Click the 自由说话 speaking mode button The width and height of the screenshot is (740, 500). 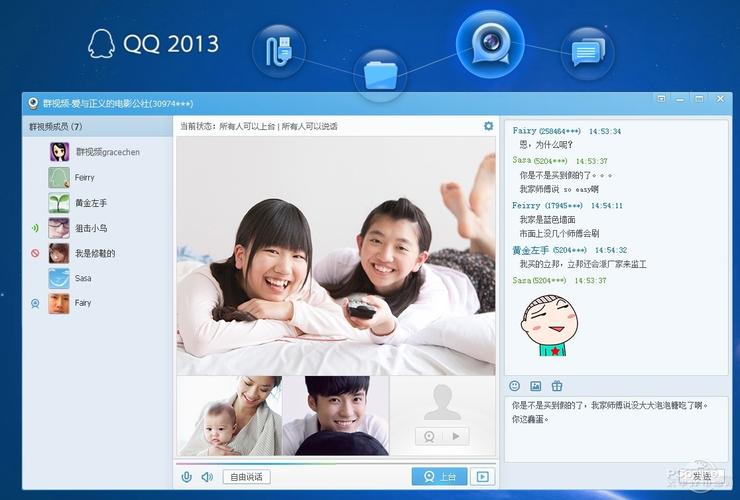pos(246,477)
